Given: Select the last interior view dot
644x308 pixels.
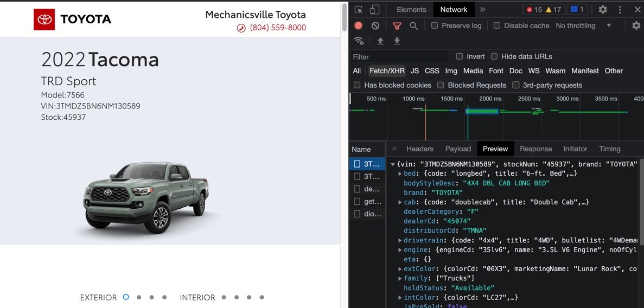Looking at the screenshot, I should pos(262,297).
